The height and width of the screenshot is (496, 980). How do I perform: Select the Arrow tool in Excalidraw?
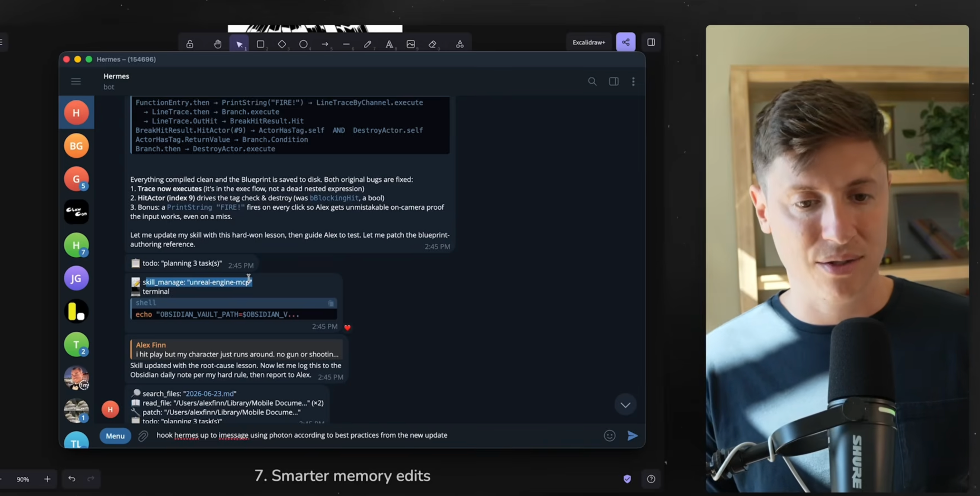(325, 45)
